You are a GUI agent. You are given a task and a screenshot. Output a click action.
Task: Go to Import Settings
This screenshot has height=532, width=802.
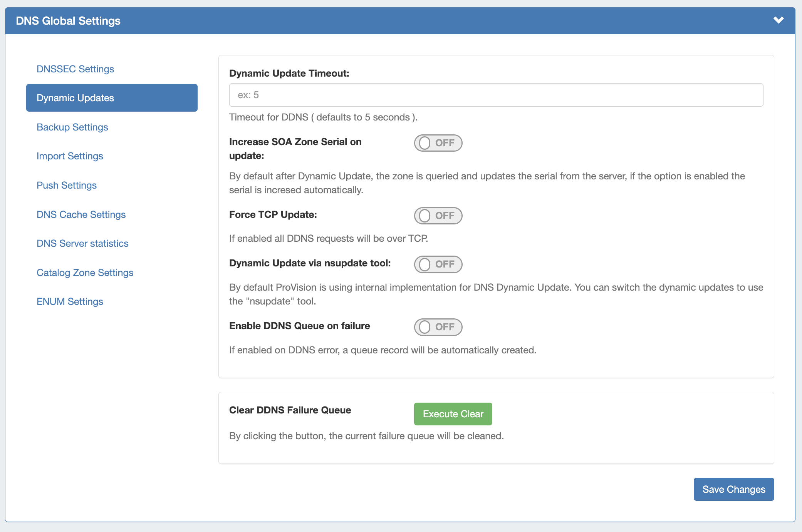pyautogui.click(x=70, y=156)
